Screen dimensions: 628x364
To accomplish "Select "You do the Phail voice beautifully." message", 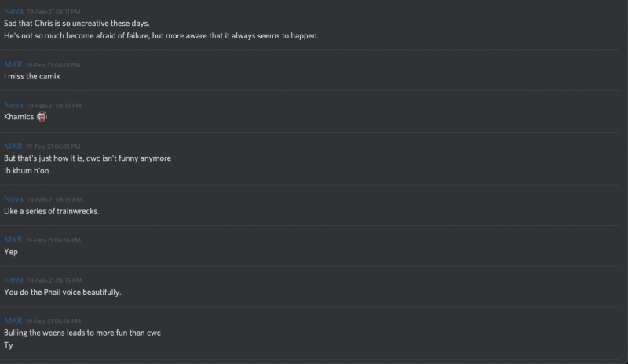I will [63, 292].
